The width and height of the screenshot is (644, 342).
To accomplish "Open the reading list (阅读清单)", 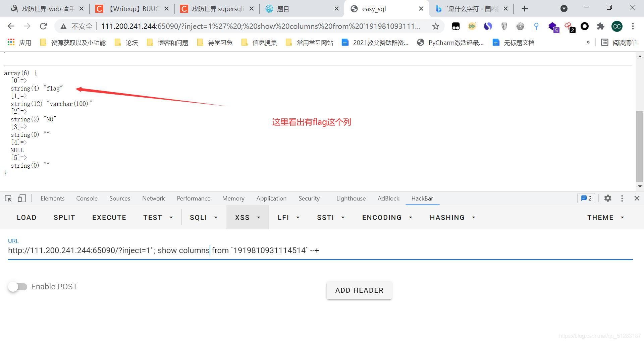I will (619, 42).
